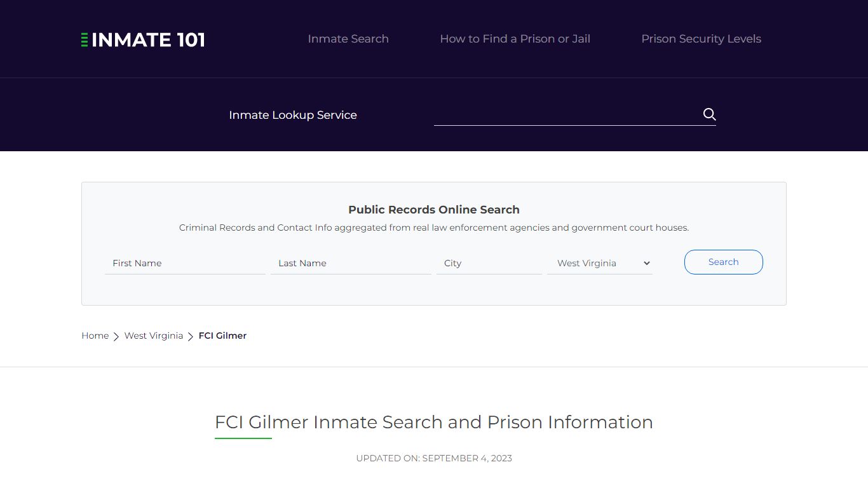Go to Prison Security Levels page
The height and width of the screenshot is (488, 868).
(x=701, y=39)
